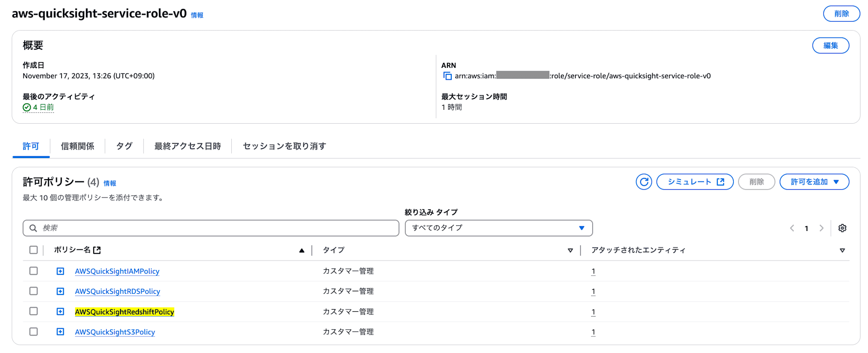868x353 pixels.
Task: Click attached entities count for AWSQuickSightIAMPolicy
Action: point(593,271)
